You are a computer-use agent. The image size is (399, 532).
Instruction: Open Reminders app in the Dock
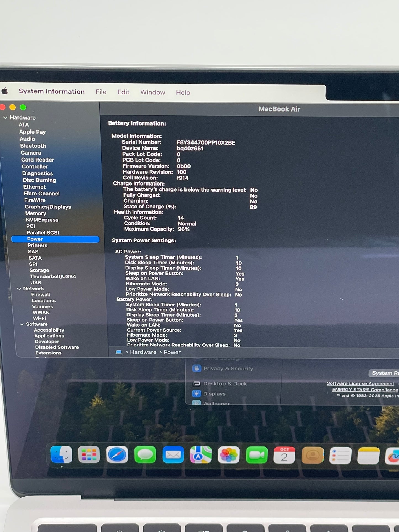[x=340, y=455]
